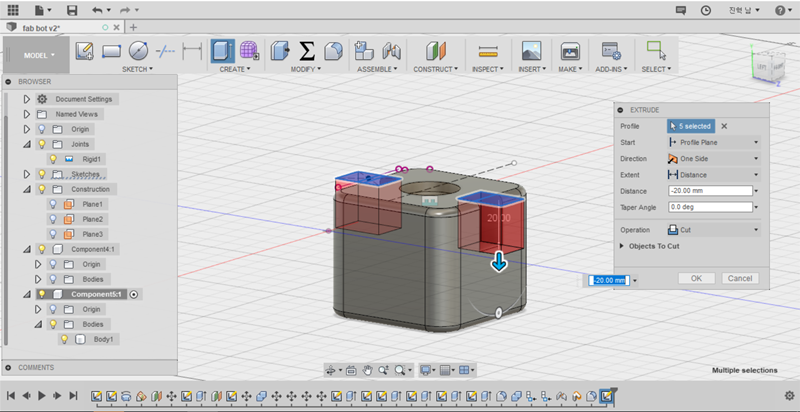The height and width of the screenshot is (412, 800).
Task: Click Cancel in the Extrude dialog
Action: click(739, 278)
